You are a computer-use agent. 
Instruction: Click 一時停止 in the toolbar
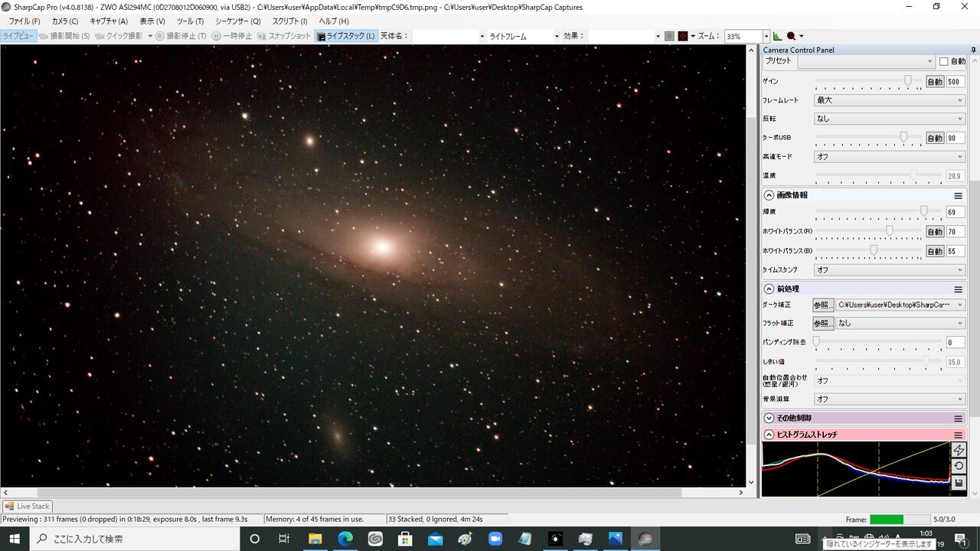232,36
